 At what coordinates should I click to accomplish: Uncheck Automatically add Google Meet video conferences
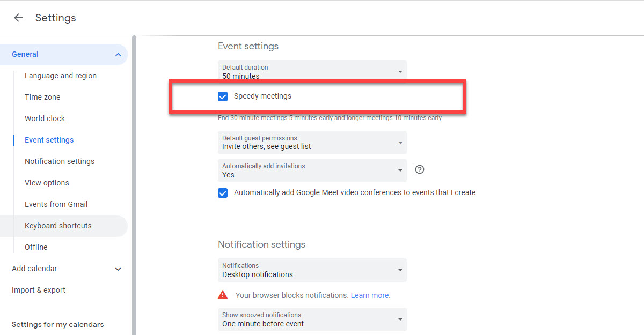(223, 193)
